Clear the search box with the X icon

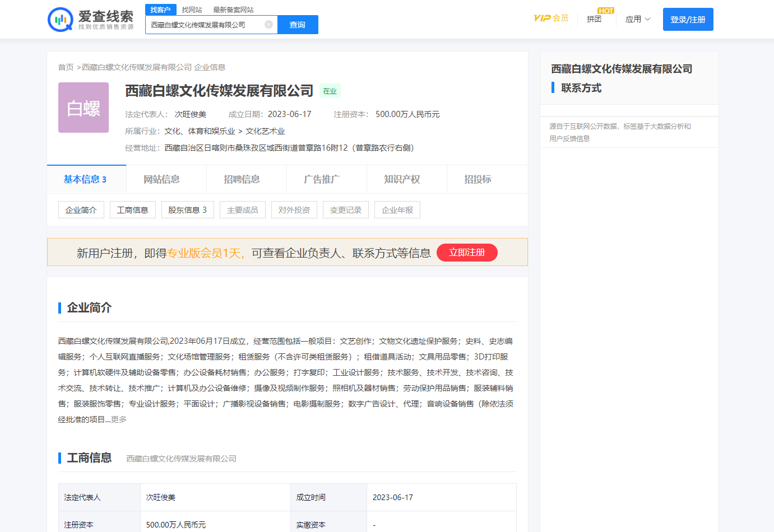268,25
